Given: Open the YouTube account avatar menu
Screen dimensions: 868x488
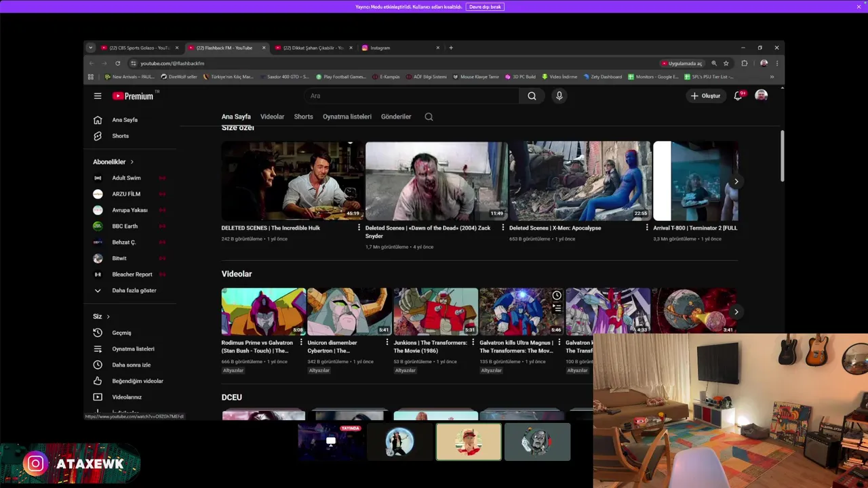Looking at the screenshot, I should (762, 96).
